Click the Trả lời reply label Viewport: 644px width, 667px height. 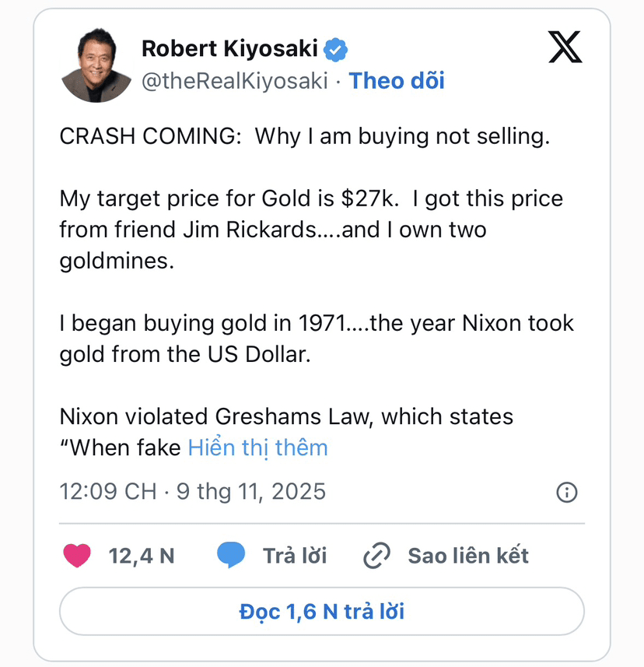click(294, 556)
